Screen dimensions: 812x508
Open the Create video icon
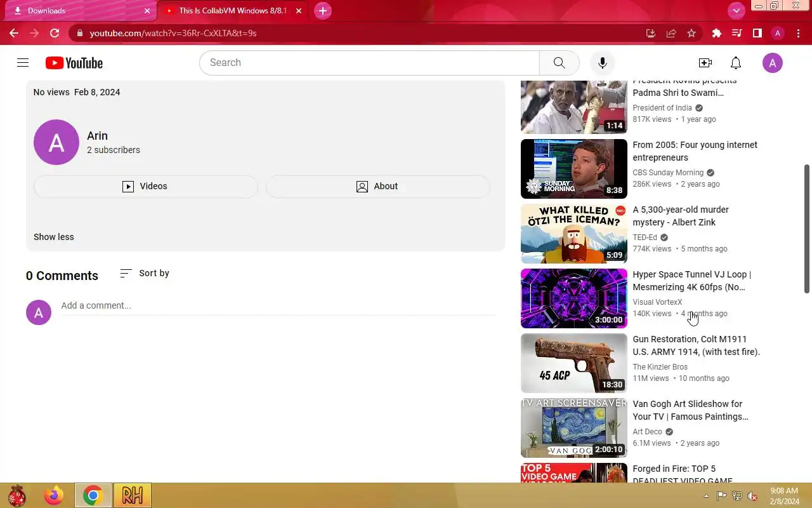coord(705,63)
